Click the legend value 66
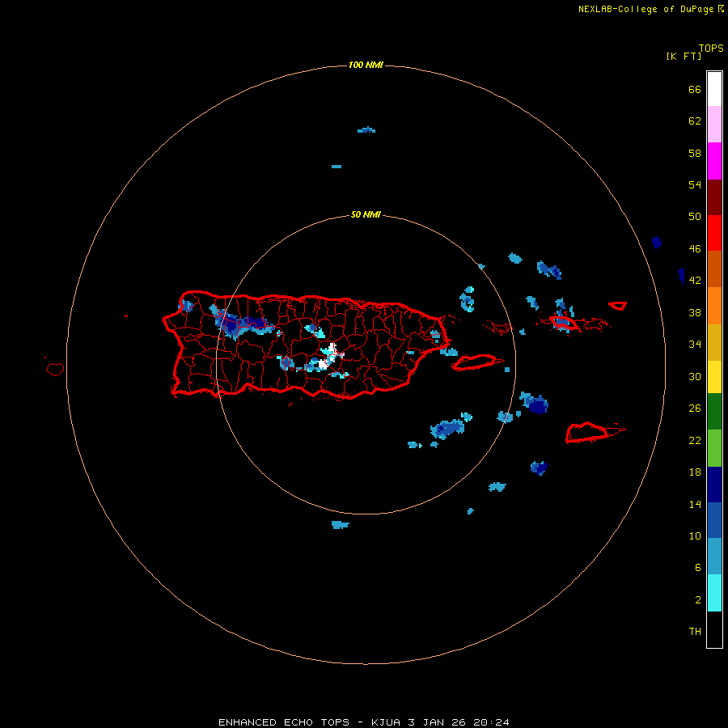The image size is (728, 728). 695,89
